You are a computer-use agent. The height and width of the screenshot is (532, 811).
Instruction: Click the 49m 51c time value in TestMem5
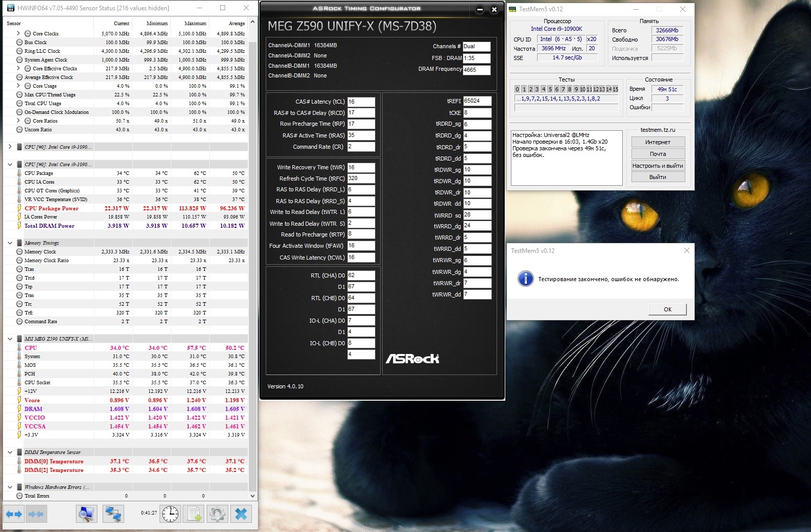coord(667,89)
